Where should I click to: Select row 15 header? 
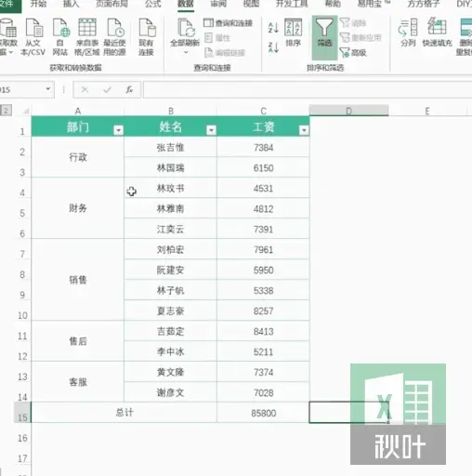click(x=22, y=413)
